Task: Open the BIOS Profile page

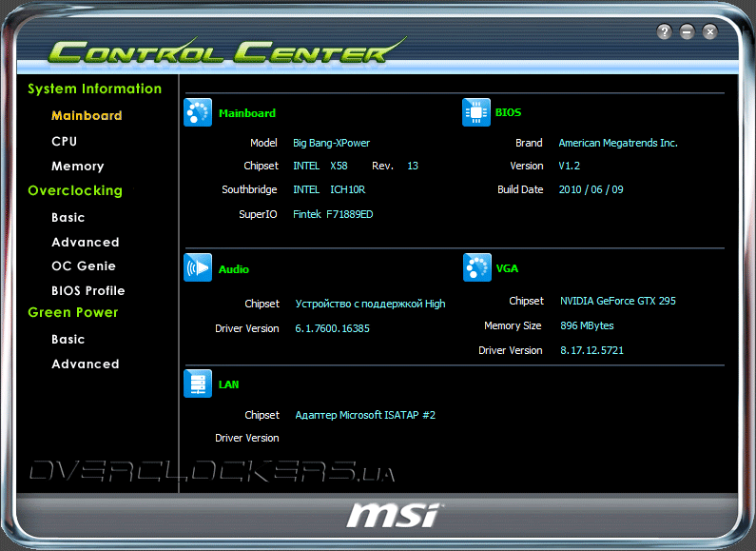Action: point(88,290)
